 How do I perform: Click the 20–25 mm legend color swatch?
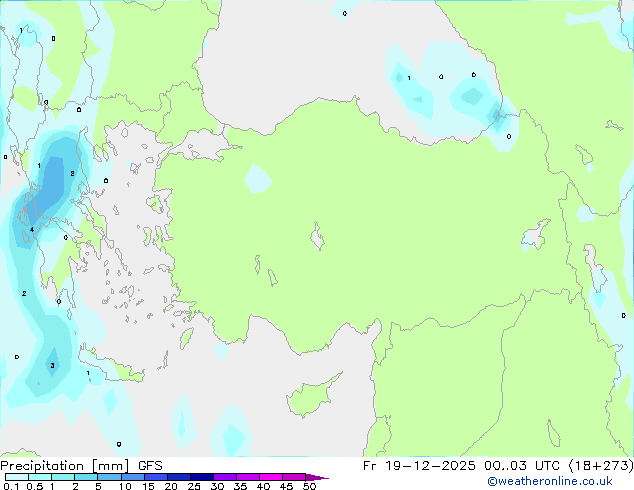pos(179,477)
